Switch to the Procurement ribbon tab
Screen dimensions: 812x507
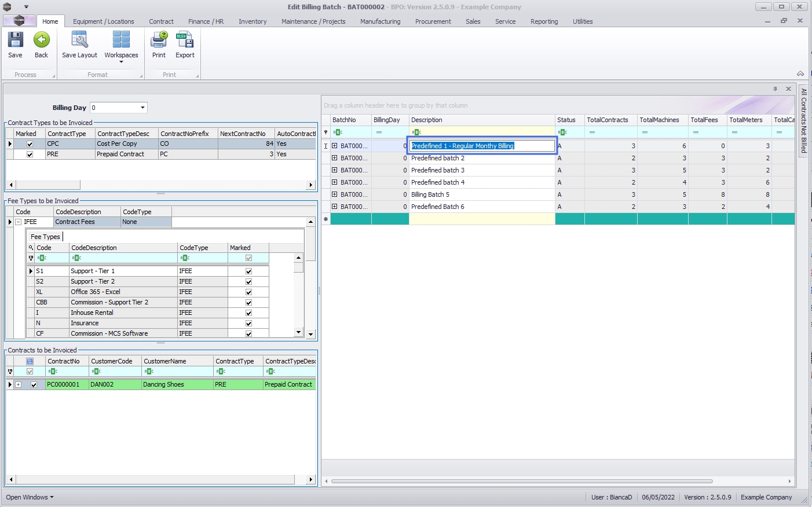click(433, 21)
